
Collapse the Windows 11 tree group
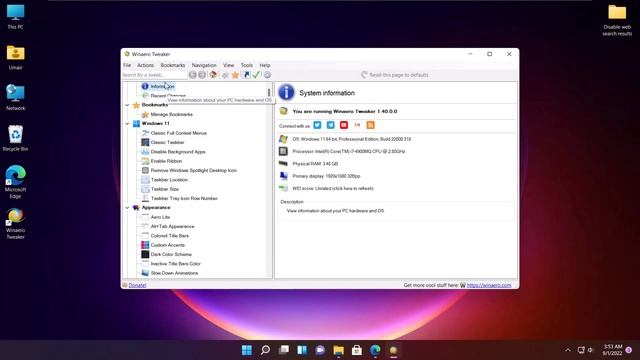click(127, 124)
